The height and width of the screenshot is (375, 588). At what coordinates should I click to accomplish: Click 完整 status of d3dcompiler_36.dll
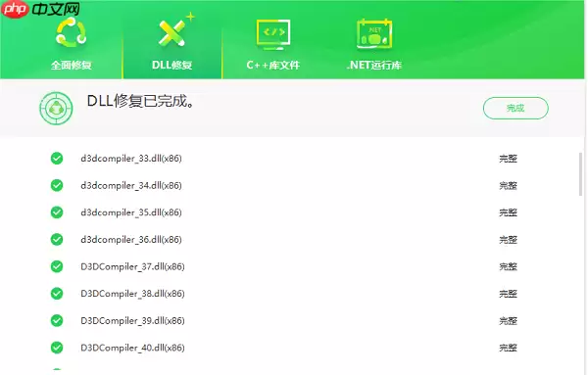(508, 239)
